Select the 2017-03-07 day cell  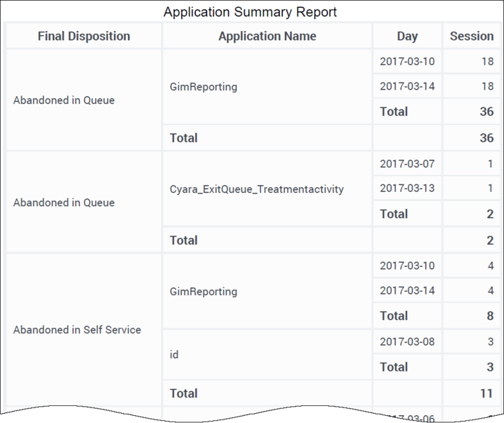407,164
